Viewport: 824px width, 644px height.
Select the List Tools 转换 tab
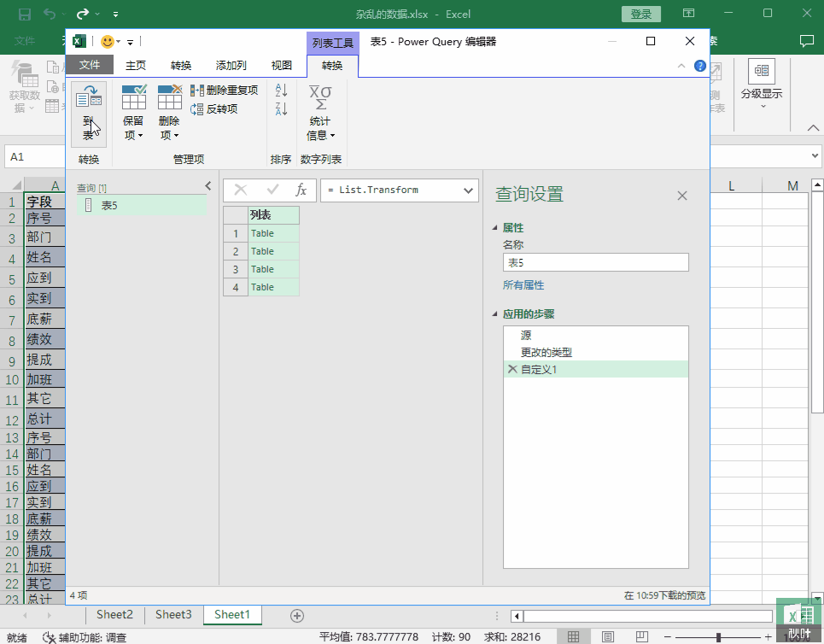332,65
